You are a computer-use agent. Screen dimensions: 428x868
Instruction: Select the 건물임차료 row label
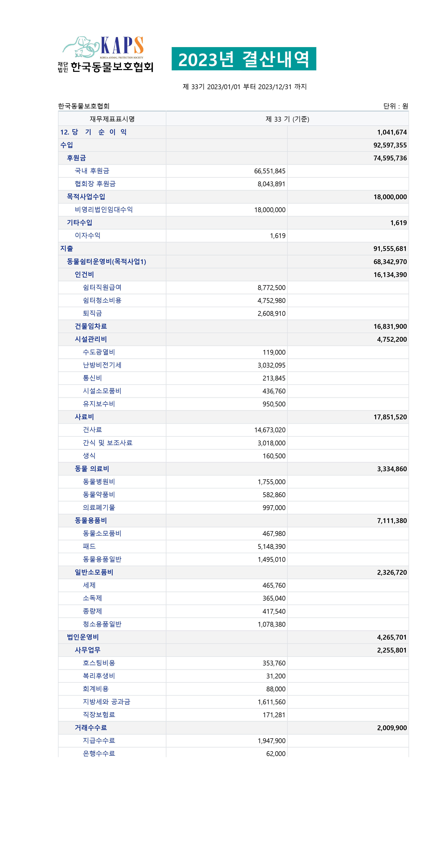91,326
